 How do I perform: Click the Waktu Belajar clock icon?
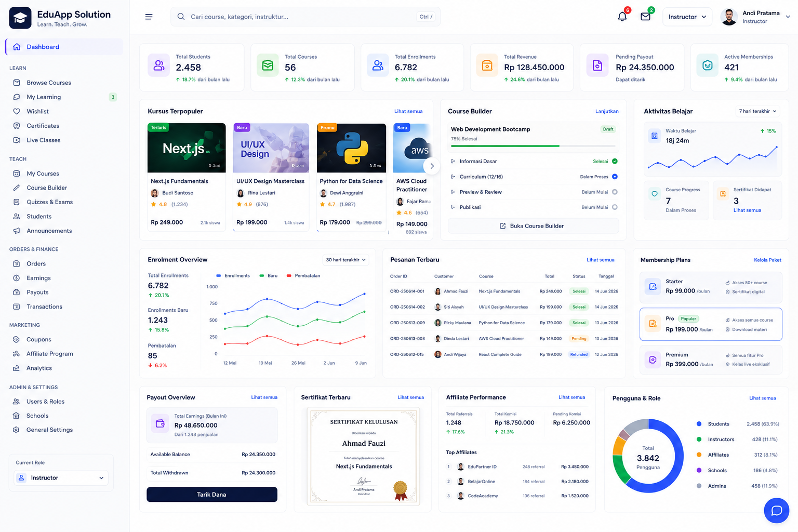tap(655, 136)
